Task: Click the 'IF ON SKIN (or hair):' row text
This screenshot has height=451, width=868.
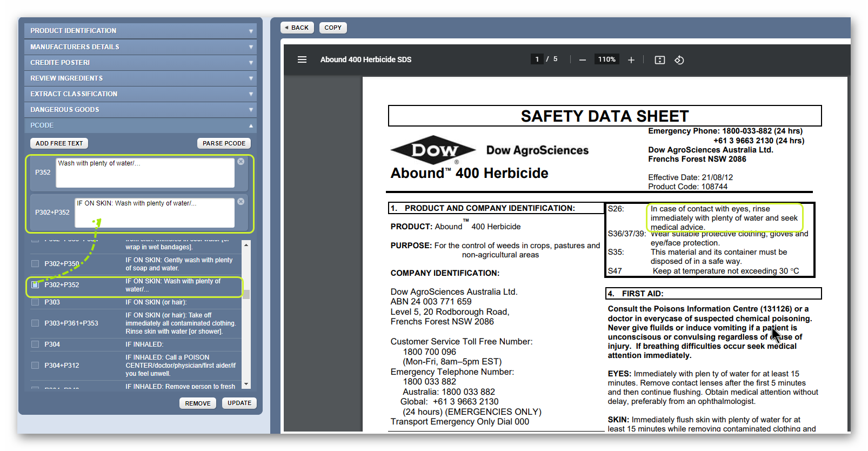Action: (156, 302)
